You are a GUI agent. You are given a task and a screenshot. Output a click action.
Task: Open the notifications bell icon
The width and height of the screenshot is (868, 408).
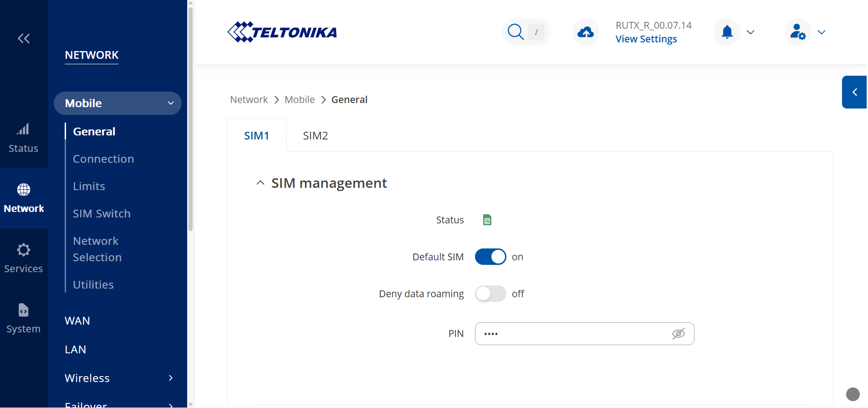point(727,32)
